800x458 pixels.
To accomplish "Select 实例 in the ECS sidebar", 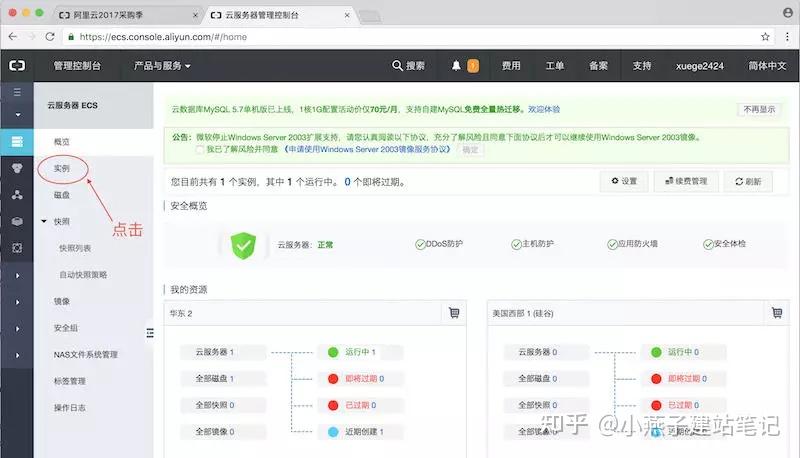I will (62, 168).
